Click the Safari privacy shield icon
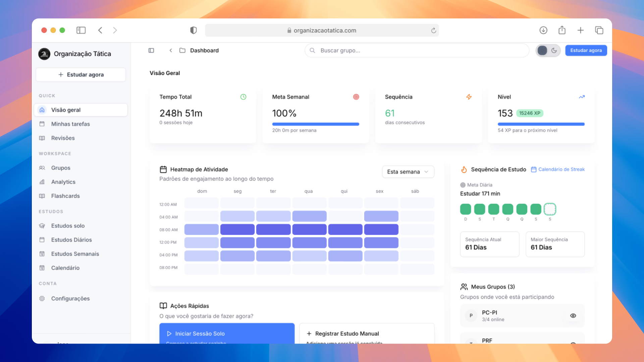The height and width of the screenshot is (362, 644). 193,30
